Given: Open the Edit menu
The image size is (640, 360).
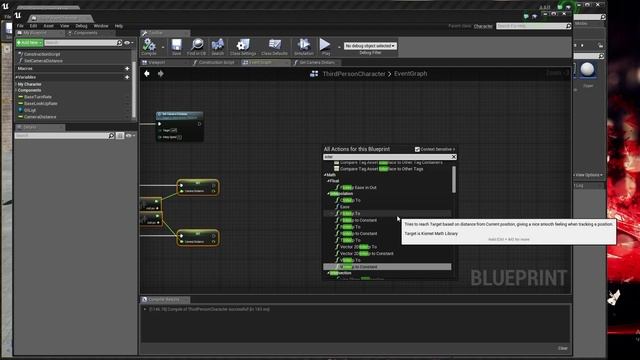Looking at the screenshot, I should (x=33, y=26).
